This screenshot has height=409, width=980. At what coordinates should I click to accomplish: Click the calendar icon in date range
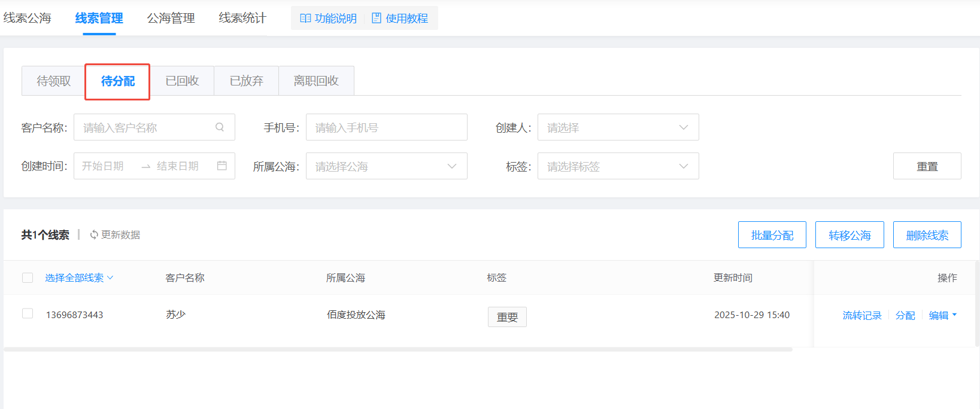tap(222, 166)
